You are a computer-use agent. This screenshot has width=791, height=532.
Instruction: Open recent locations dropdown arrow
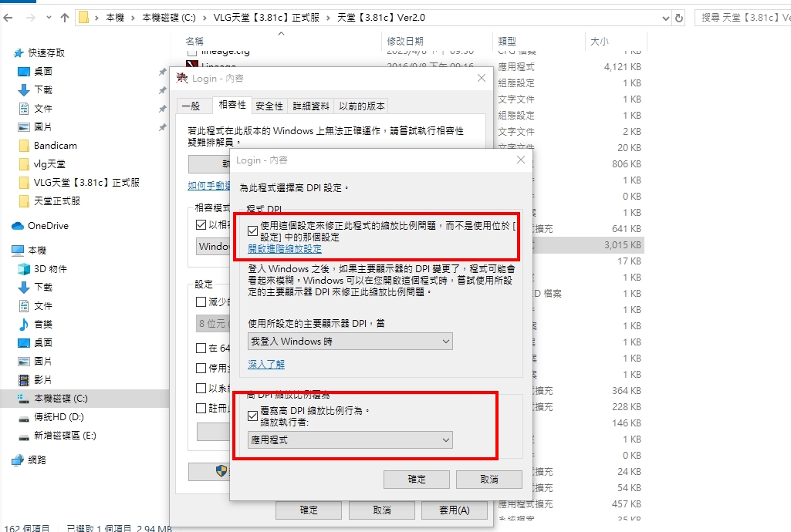coord(49,18)
